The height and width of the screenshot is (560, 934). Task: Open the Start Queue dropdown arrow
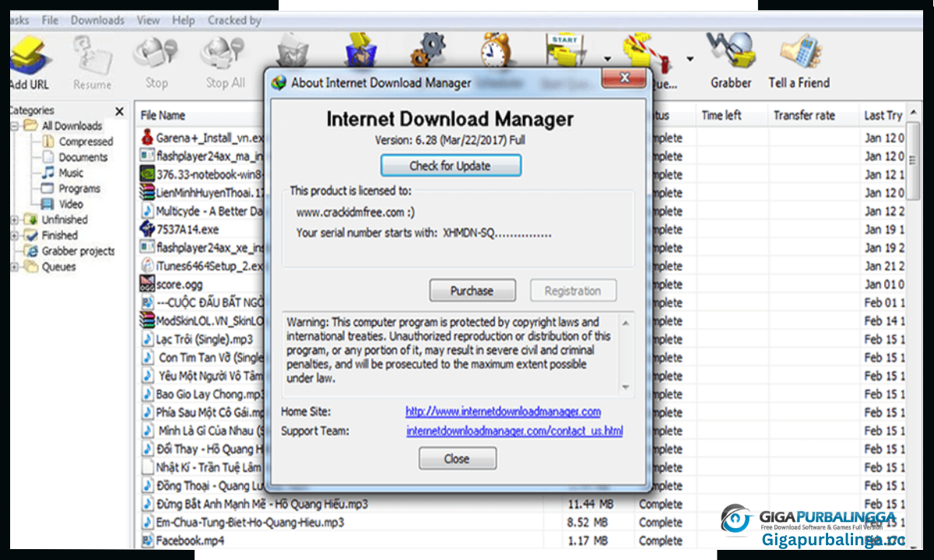(606, 58)
